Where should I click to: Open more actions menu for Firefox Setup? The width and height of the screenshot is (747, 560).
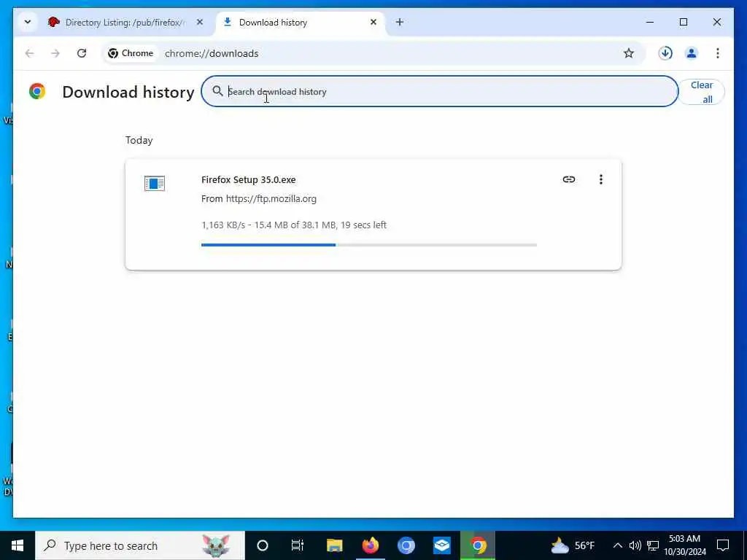coord(600,179)
